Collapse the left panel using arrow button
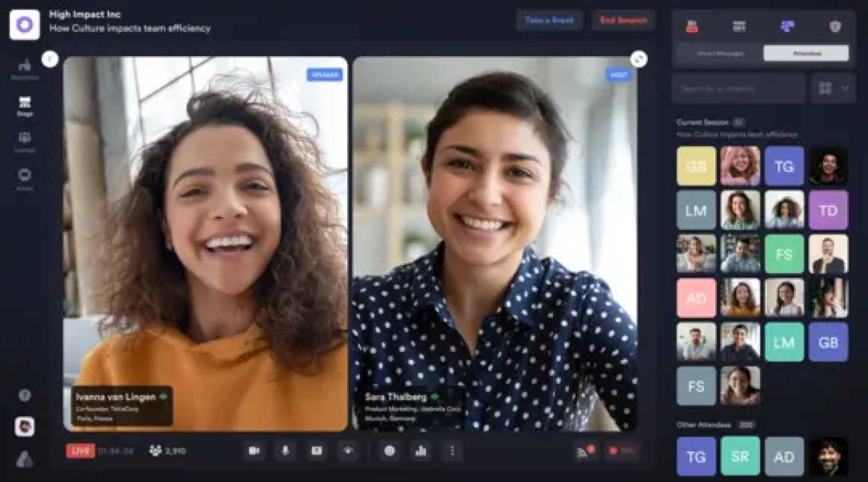This screenshot has width=868, height=482. pos(50,58)
